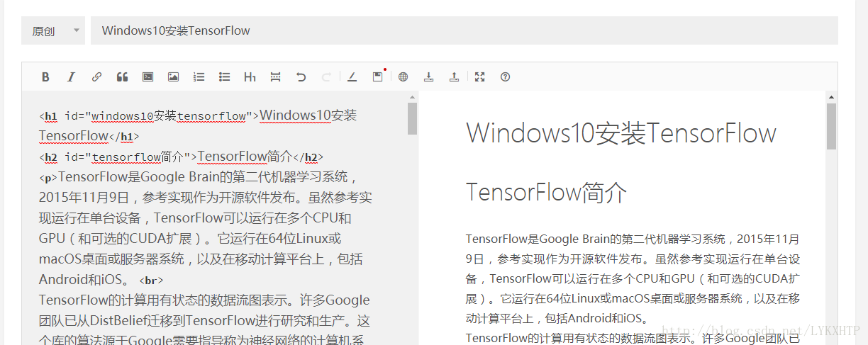Click preview paragraph starting 'TensorFlow是Google Brain'
The image size is (868, 345).
[633, 278]
